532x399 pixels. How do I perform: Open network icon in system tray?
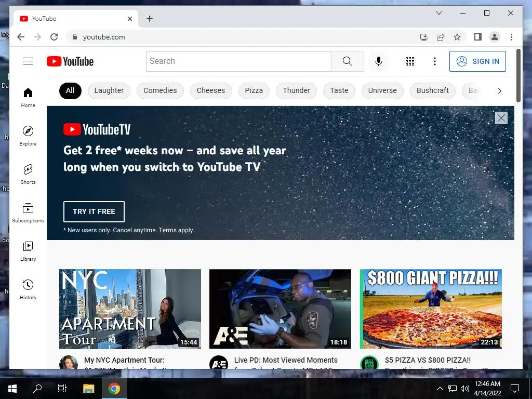453,389
